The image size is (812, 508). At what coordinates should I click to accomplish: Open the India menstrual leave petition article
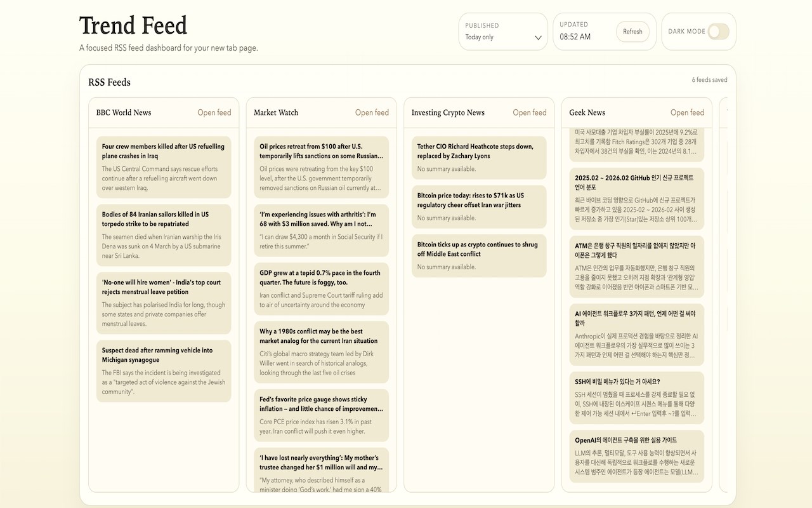(x=164, y=303)
